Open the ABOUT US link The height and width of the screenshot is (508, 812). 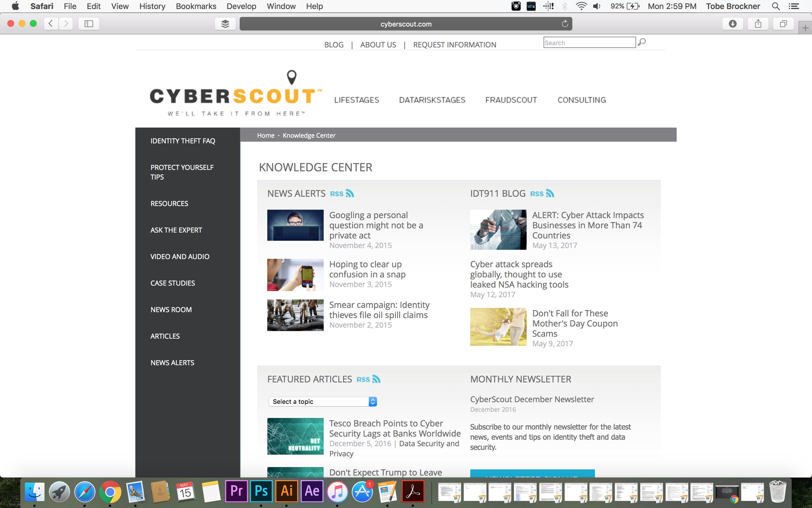[x=378, y=45]
